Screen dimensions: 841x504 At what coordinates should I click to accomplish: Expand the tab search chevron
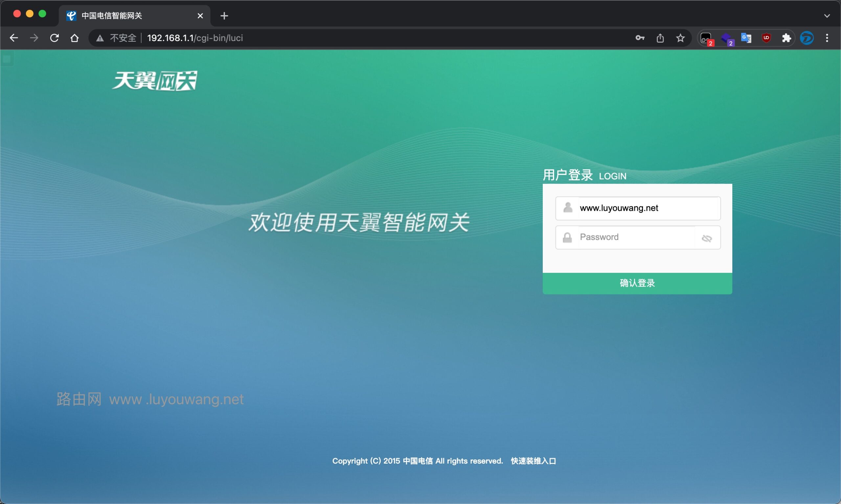pyautogui.click(x=827, y=16)
